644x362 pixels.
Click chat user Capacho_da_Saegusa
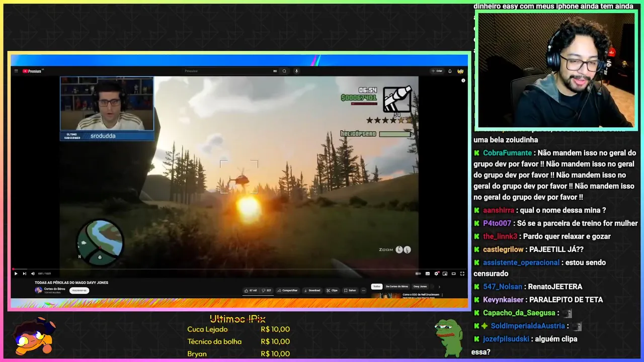(x=519, y=313)
